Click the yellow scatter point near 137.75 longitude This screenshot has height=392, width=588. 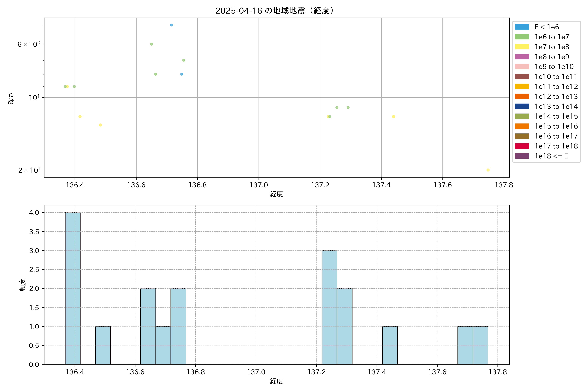tap(488, 170)
